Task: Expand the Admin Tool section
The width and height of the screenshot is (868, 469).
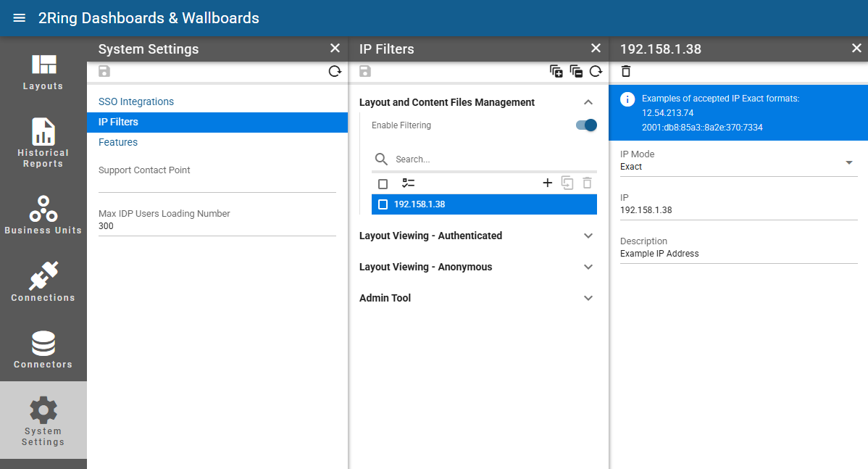Action: (477, 298)
